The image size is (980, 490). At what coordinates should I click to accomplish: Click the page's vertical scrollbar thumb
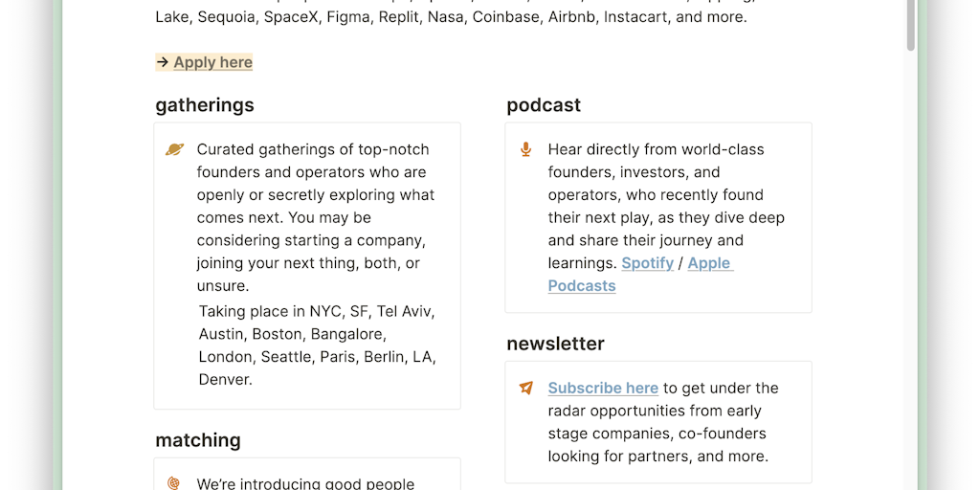(911, 25)
